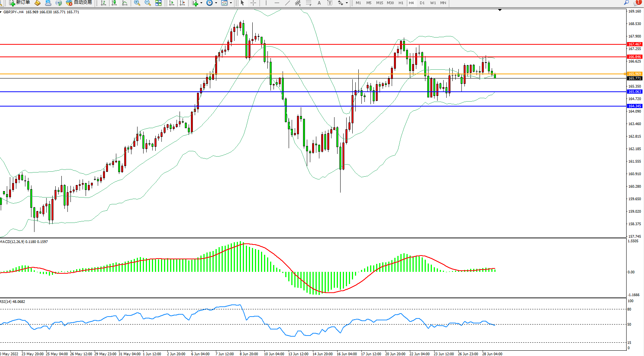Open the search magnifier at top right

click(626, 3)
